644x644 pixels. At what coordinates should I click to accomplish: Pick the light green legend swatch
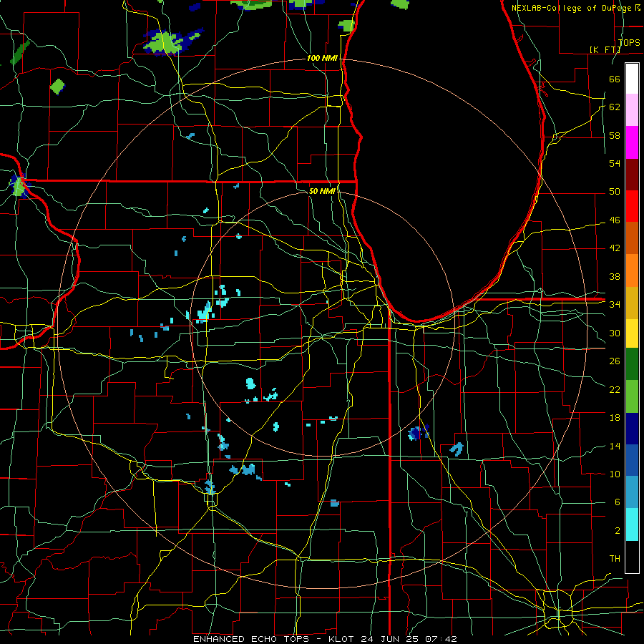tap(632, 396)
